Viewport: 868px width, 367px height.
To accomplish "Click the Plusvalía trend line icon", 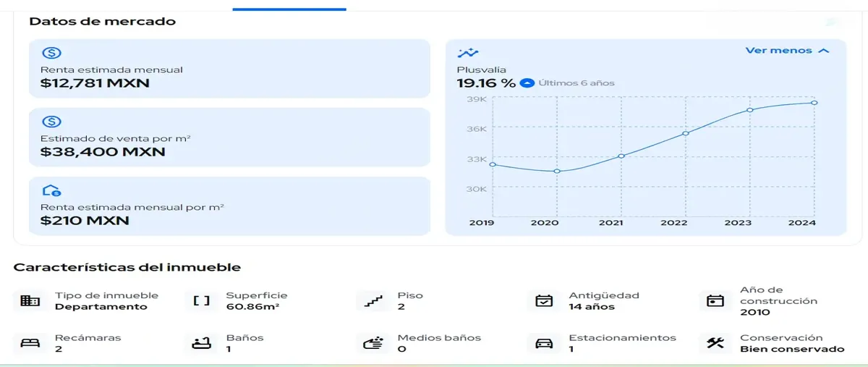I will click(468, 52).
